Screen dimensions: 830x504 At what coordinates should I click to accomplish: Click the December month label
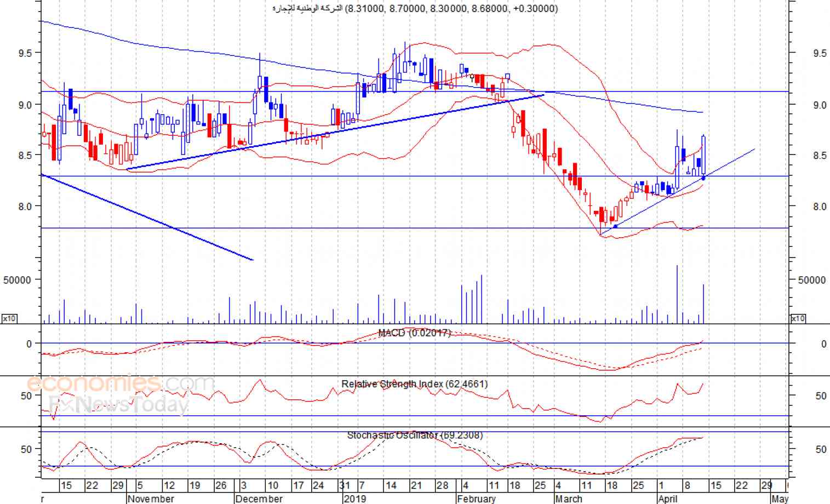(x=259, y=499)
